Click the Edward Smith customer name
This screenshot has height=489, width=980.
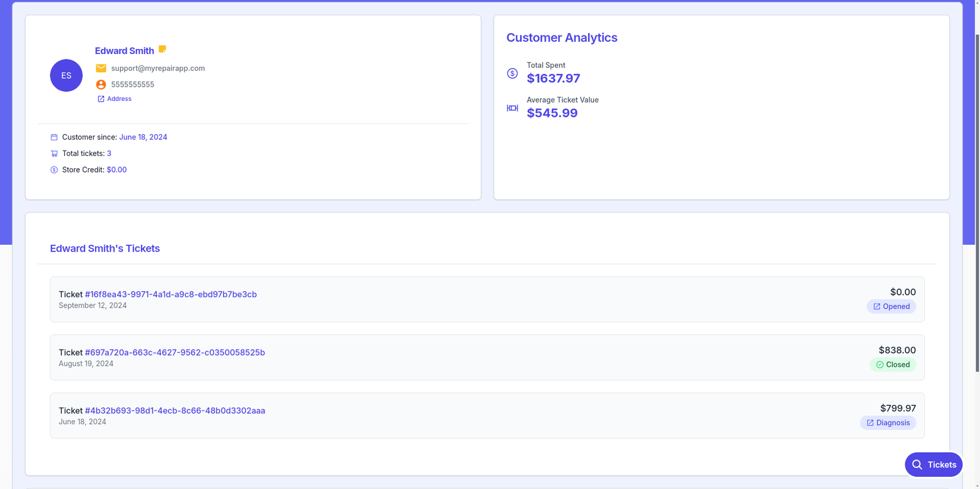(124, 51)
